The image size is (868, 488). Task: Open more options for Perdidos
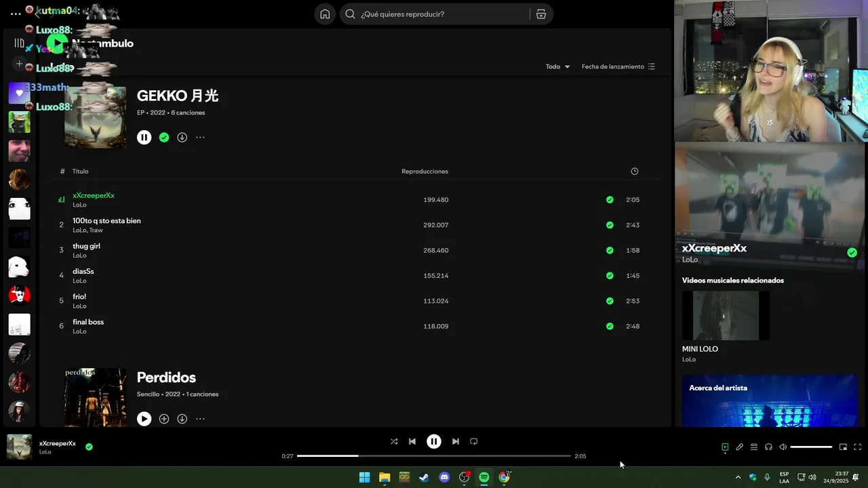(200, 419)
